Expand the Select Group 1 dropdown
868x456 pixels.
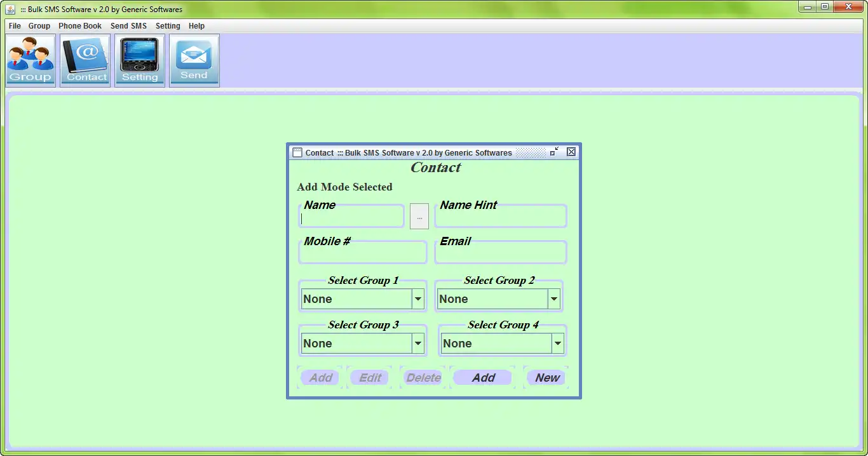point(418,299)
